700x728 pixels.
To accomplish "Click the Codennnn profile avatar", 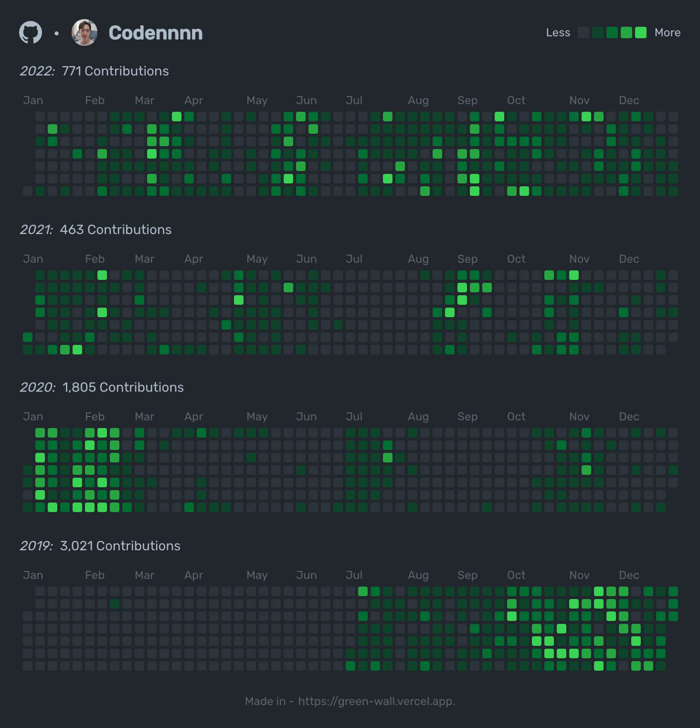I will click(85, 32).
